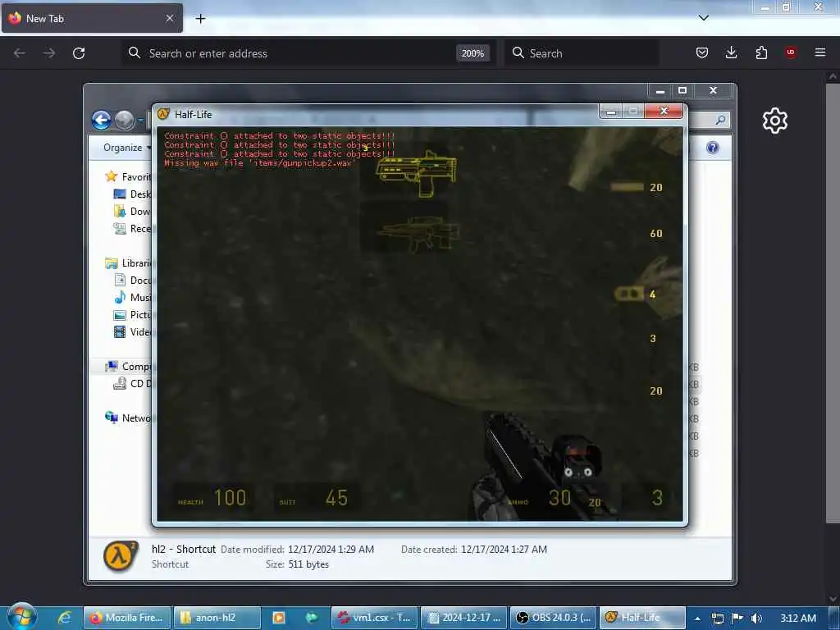Click the uBlock Origin toolbar icon
Image resolution: width=840 pixels, height=630 pixels.
(x=791, y=52)
